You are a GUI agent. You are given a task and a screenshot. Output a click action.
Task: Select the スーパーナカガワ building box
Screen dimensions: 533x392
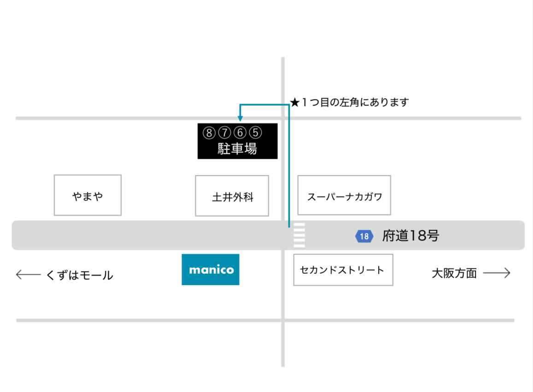(x=344, y=195)
